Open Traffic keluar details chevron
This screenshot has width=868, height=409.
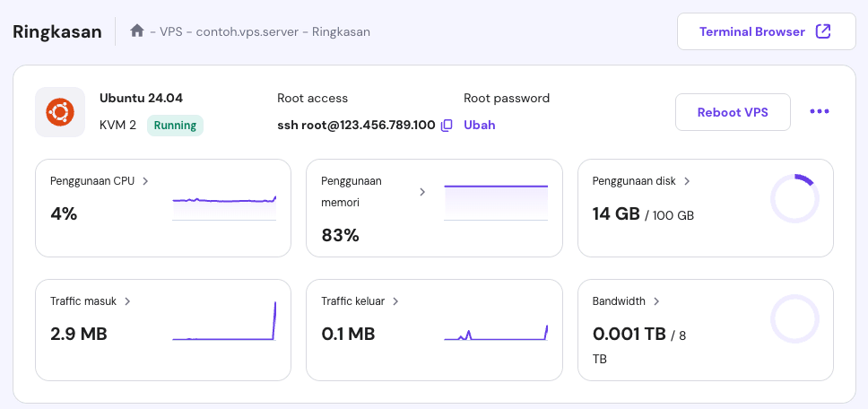pyautogui.click(x=395, y=301)
